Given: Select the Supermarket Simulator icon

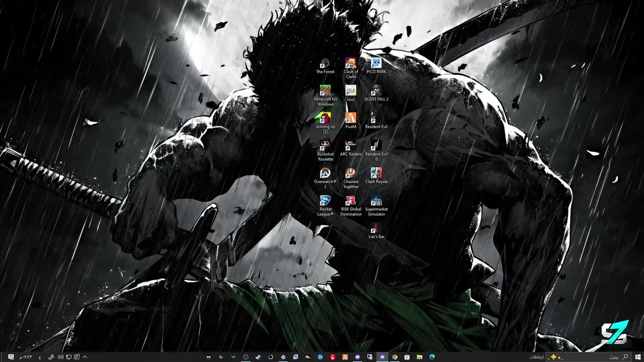Looking at the screenshot, I should coord(376,206).
